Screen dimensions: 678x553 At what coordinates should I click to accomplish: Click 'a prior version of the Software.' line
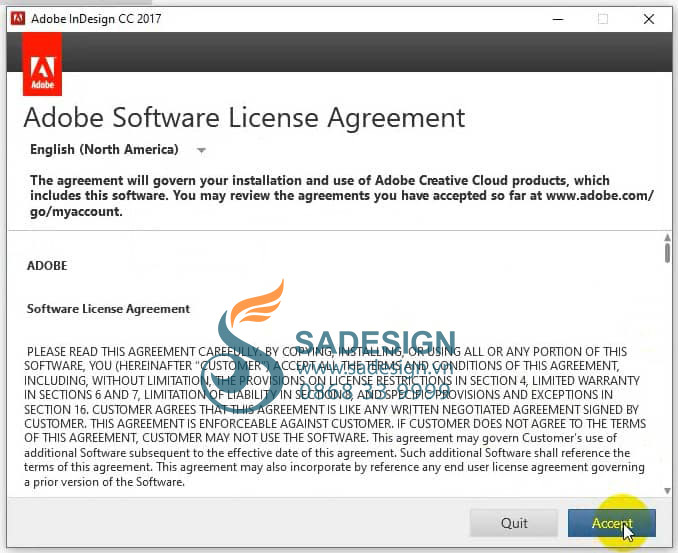(x=104, y=482)
